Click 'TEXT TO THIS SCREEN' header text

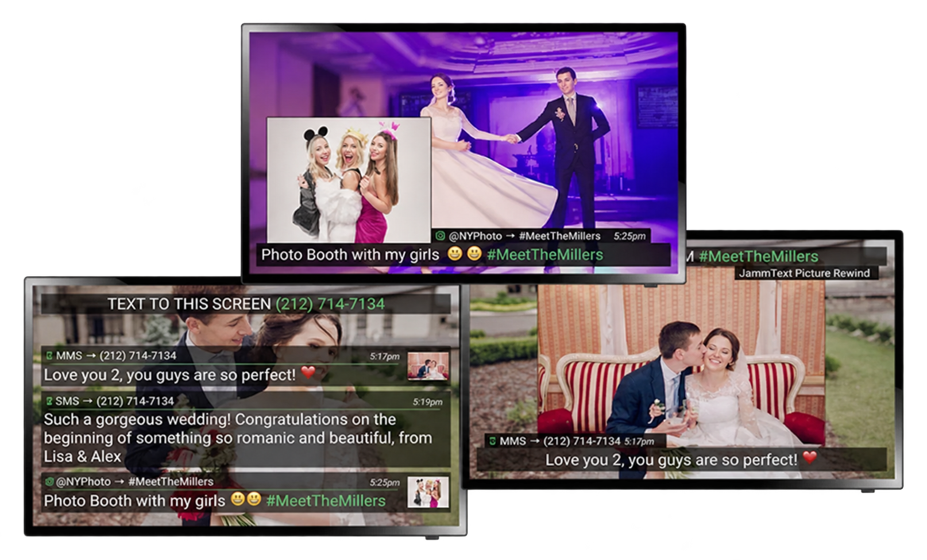point(189,304)
